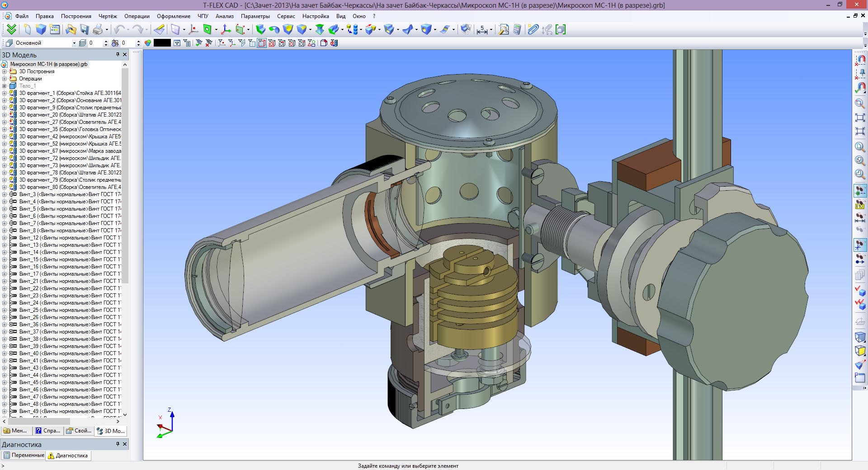Image resolution: width=868 pixels, height=470 pixels.
Task: Open the RGB color spheres icon
Action: tap(147, 43)
